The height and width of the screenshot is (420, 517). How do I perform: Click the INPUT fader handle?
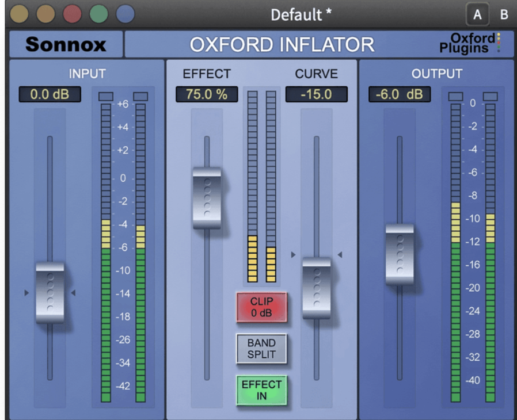click(50, 292)
